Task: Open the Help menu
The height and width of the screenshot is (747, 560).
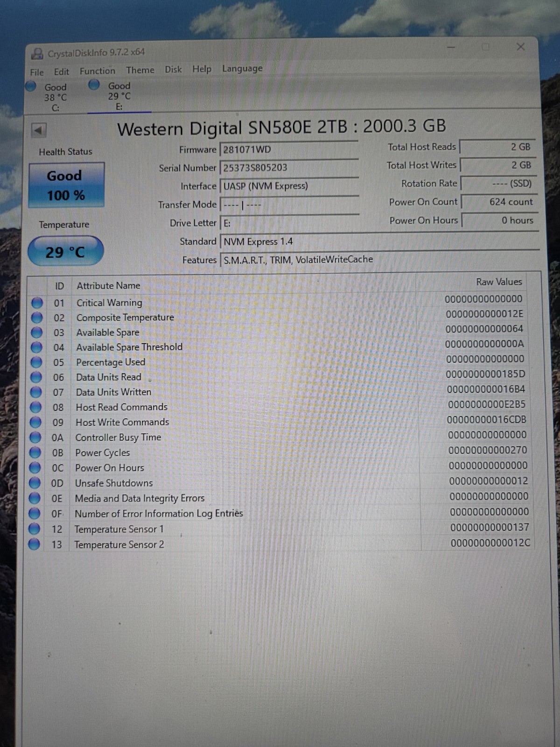Action: pos(202,69)
